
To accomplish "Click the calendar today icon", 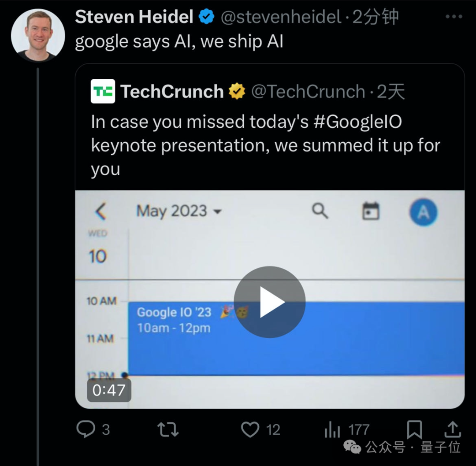I will tap(371, 211).
